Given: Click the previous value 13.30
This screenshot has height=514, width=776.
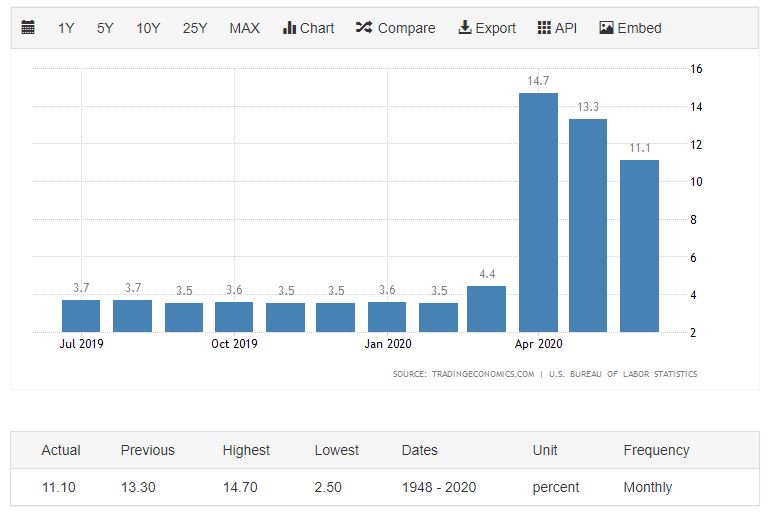Looking at the screenshot, I should 138,487.
